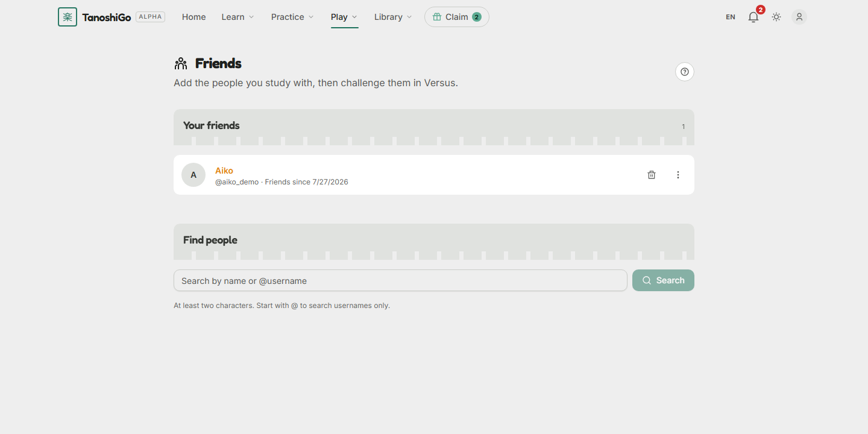The height and width of the screenshot is (434, 868).
Task: Expand the Library dropdown menu
Action: (x=393, y=17)
